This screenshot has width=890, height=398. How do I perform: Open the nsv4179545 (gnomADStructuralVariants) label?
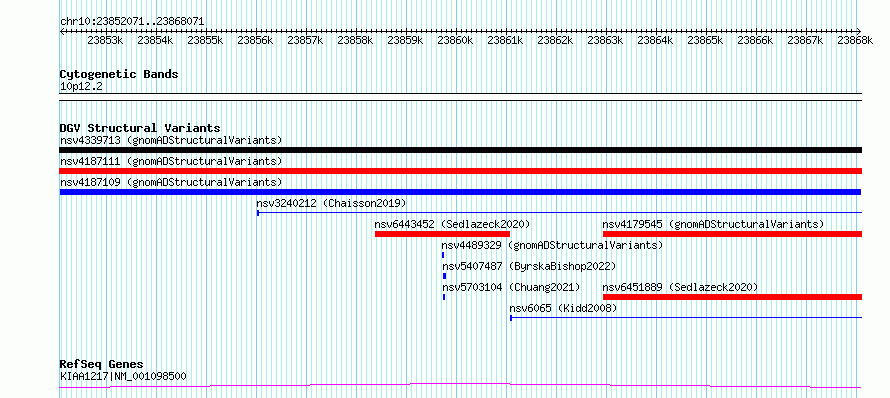[713, 224]
